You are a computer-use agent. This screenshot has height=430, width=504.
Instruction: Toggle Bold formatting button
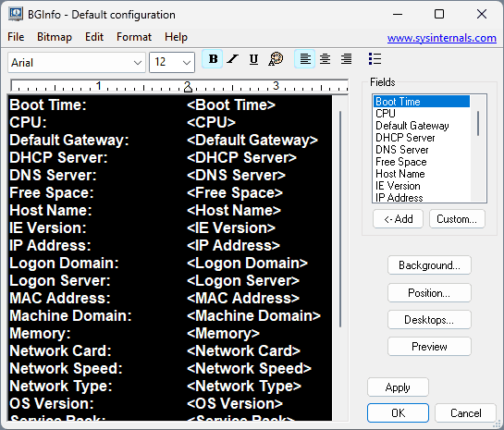[x=213, y=59]
